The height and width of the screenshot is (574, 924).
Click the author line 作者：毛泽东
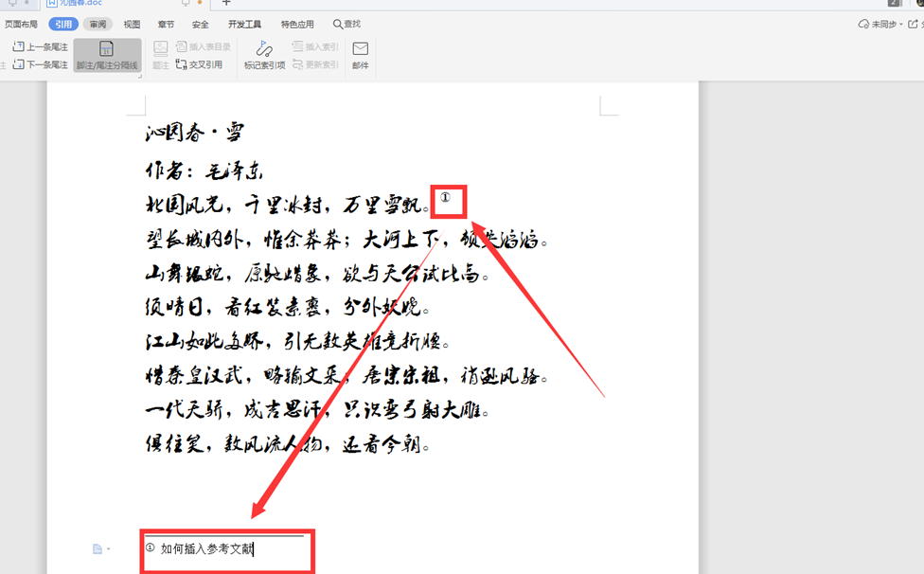click(204, 170)
